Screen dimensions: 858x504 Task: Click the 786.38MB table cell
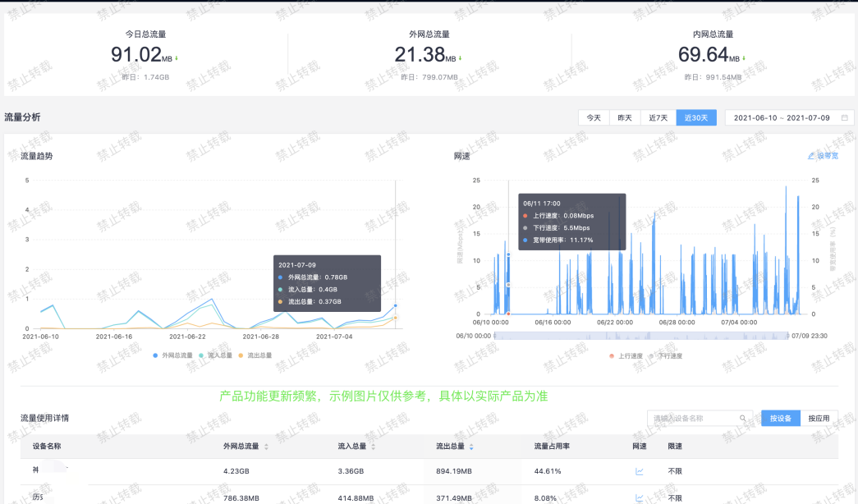241,498
